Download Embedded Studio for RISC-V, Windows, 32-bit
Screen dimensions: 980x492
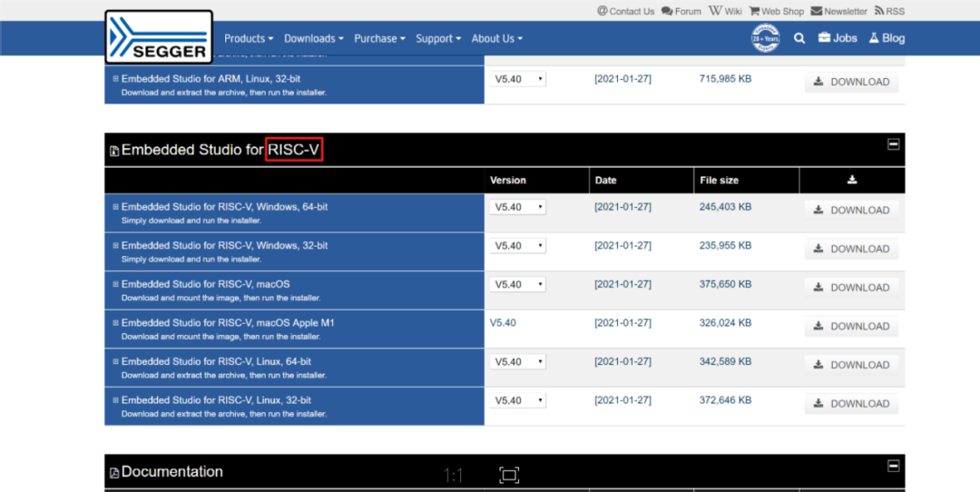click(851, 249)
